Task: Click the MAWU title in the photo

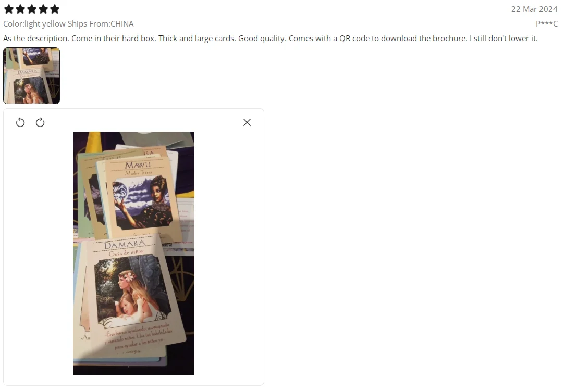Action: 138,165
